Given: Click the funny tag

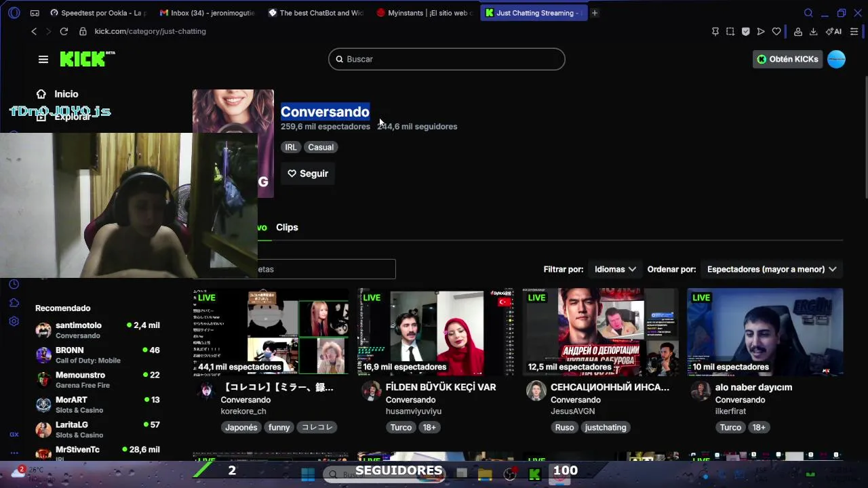Looking at the screenshot, I should pyautogui.click(x=279, y=428).
